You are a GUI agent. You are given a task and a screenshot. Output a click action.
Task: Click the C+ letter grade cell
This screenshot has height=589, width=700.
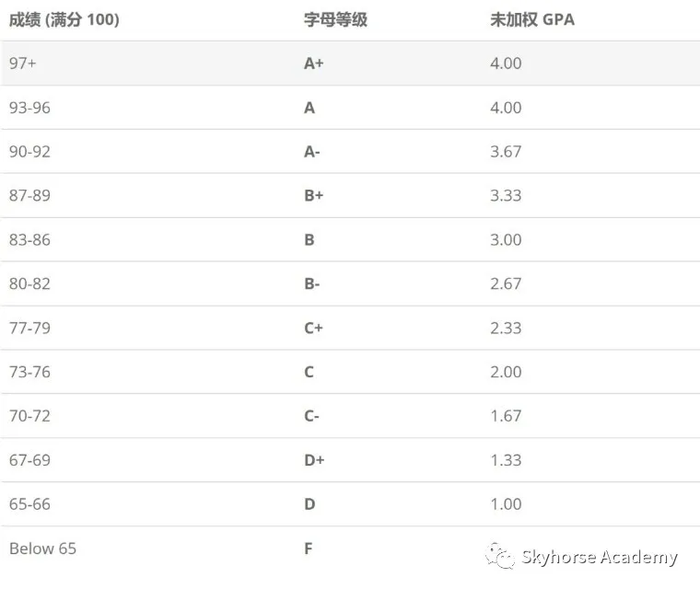click(313, 328)
